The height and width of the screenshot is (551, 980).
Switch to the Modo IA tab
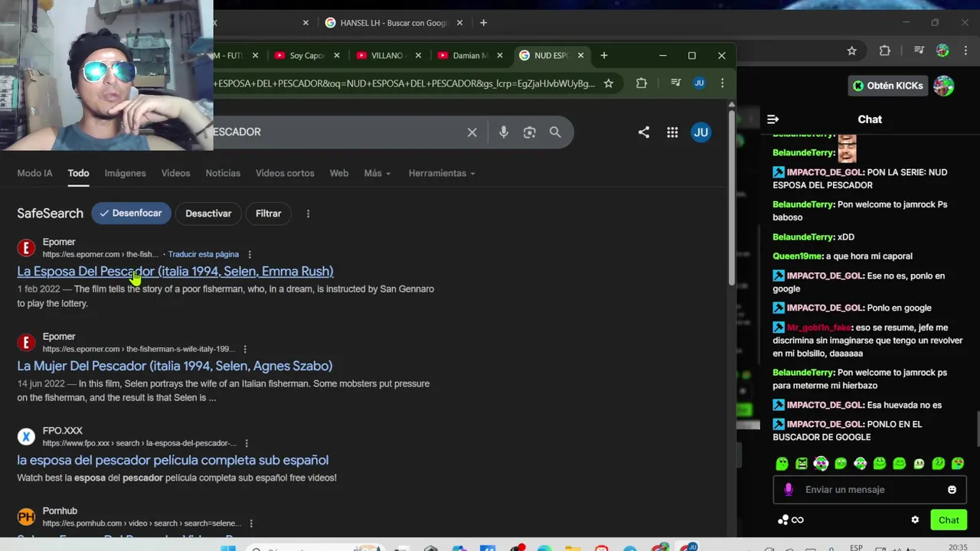tap(34, 174)
